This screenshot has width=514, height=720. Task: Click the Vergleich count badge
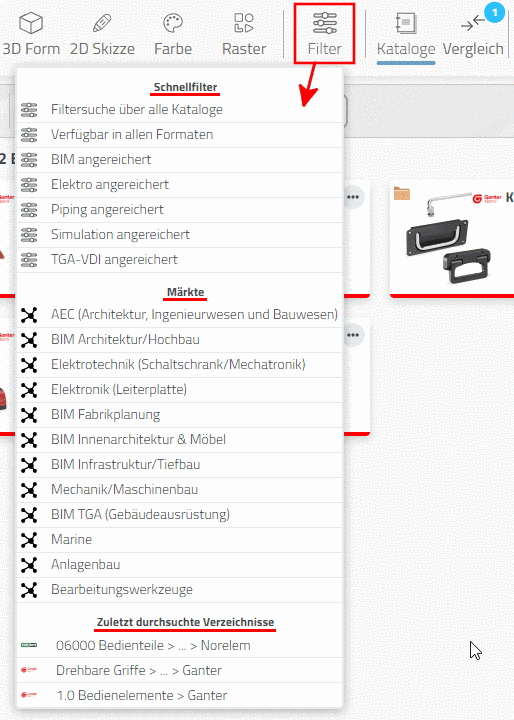click(495, 12)
